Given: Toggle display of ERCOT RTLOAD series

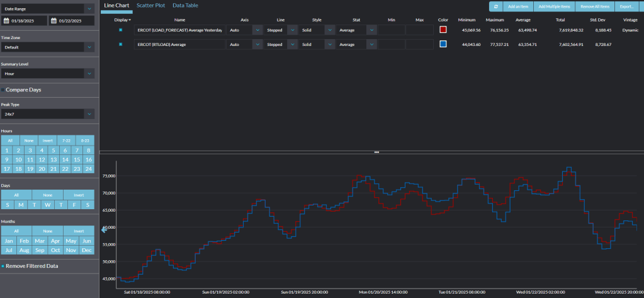Looking at the screenshot, I should click(x=120, y=44).
